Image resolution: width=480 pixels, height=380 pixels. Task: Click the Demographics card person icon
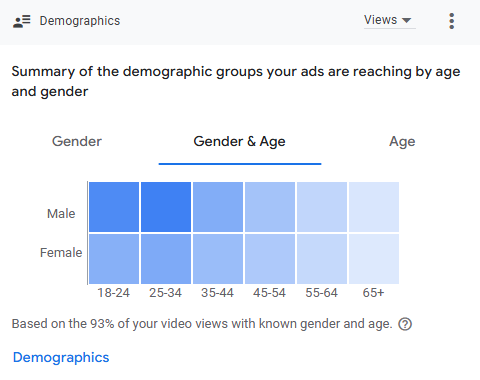point(22,21)
